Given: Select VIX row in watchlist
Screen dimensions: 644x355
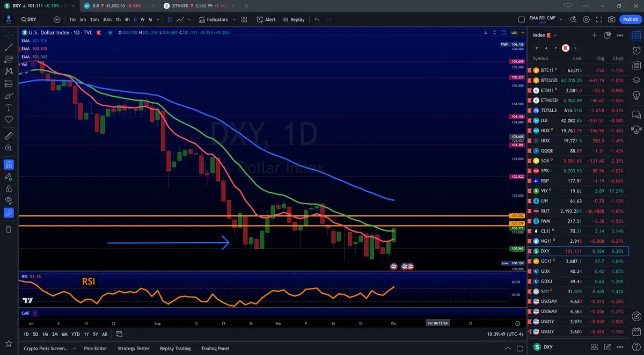Looking at the screenshot, I should [x=578, y=191].
